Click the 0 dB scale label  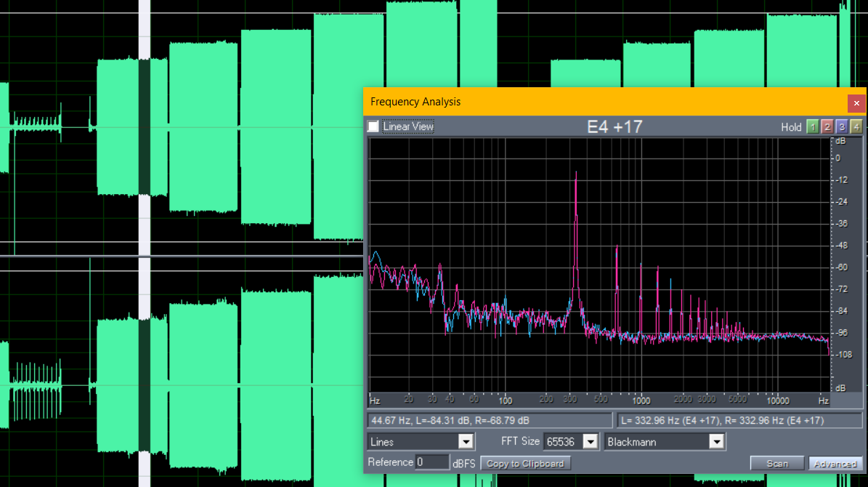coord(838,158)
